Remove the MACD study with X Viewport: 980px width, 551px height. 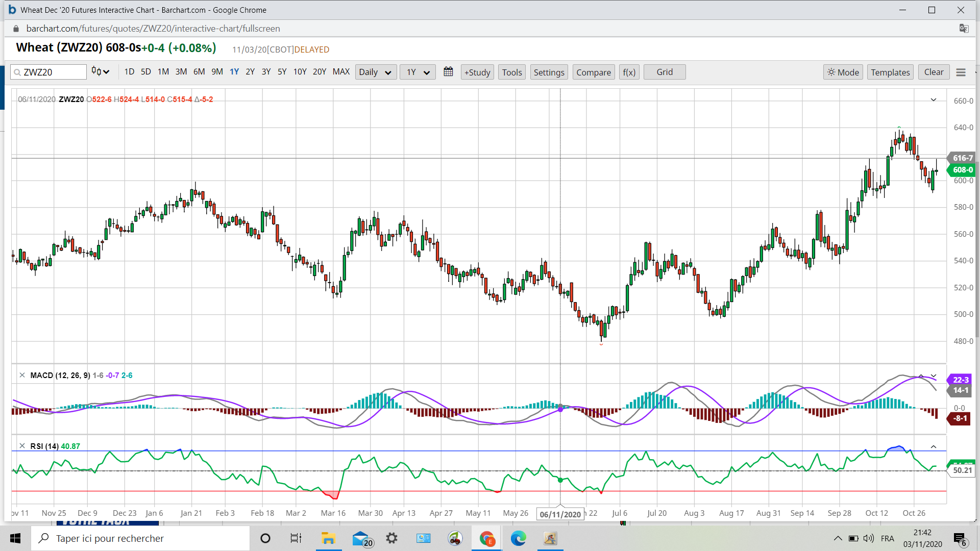(22, 375)
